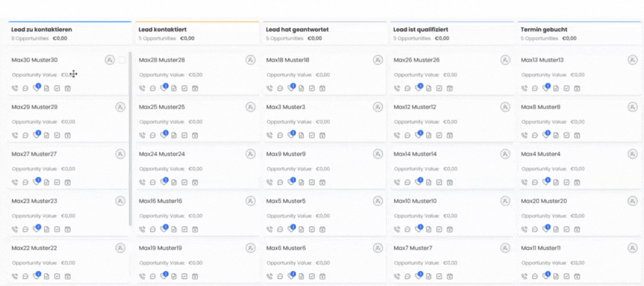Open notes icon on Max26 Muster26 card
The height and width of the screenshot is (286, 644).
click(x=428, y=88)
